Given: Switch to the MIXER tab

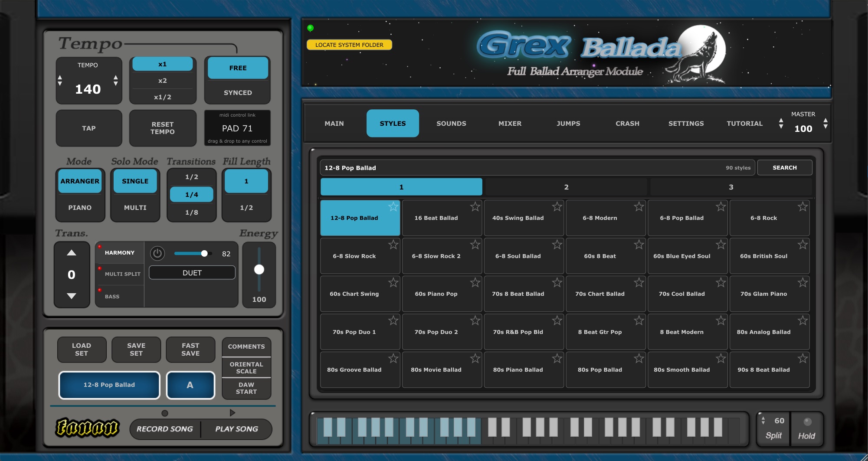Looking at the screenshot, I should pos(510,123).
